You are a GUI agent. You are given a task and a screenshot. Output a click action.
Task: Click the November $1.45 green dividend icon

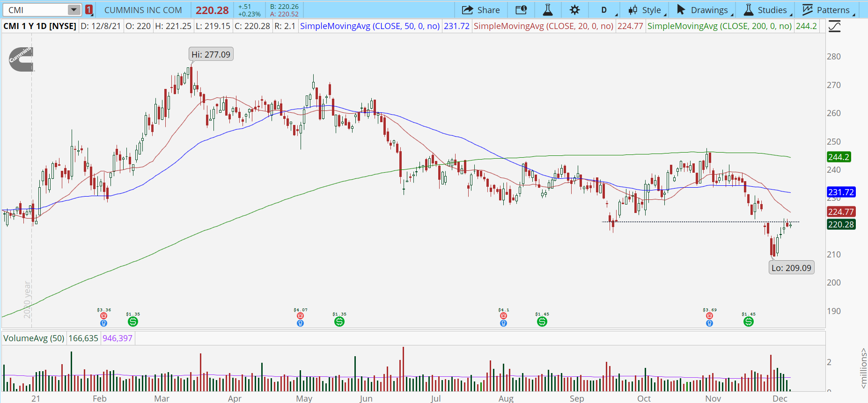(x=749, y=322)
